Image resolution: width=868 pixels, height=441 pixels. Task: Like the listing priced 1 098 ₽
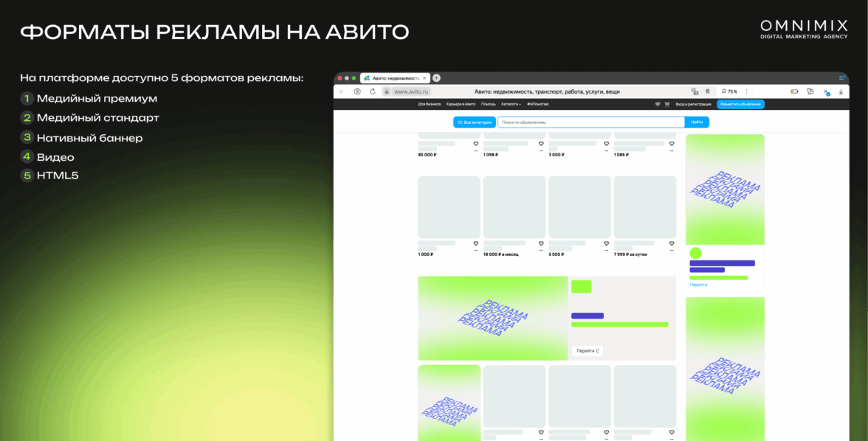coord(541,144)
